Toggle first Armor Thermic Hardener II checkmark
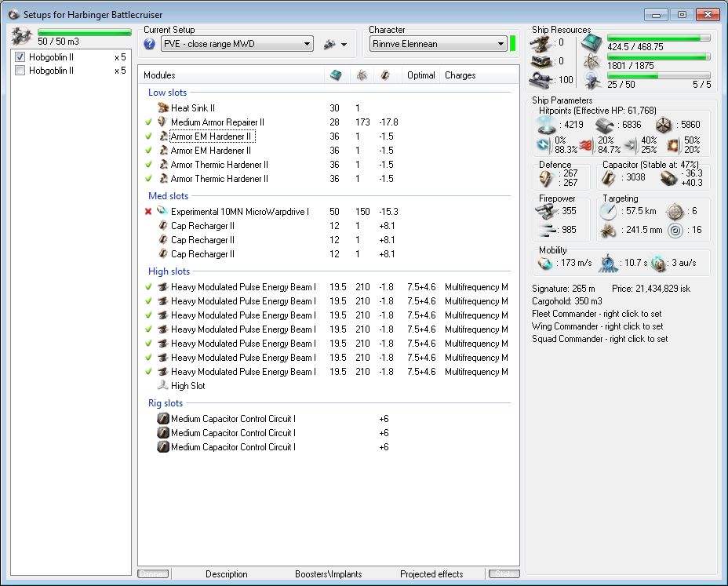Screen dimensions: 728x586 point(148,165)
